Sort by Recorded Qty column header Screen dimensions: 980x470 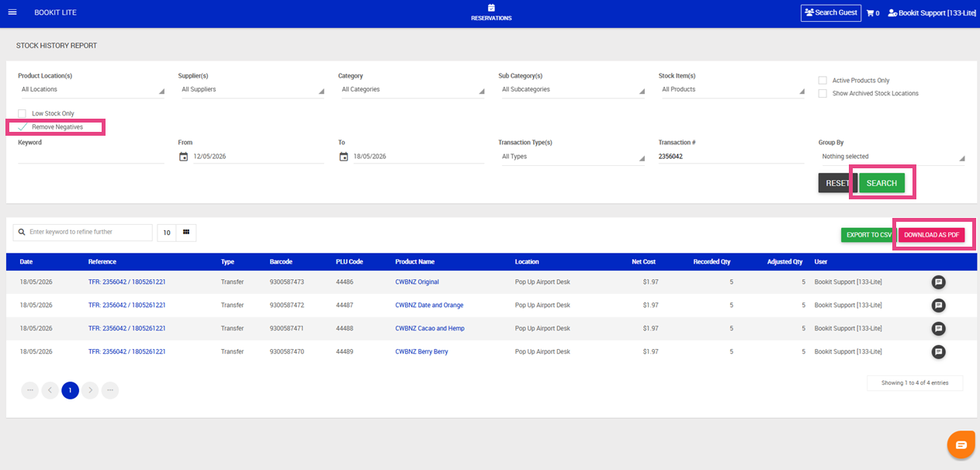(x=712, y=262)
